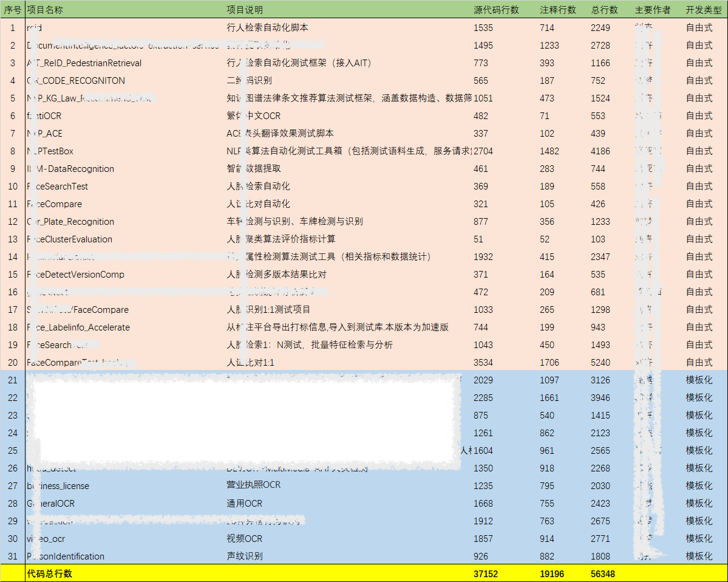Click Face_Labelinfo_Accelerate project cell
The image size is (728, 582).
(78, 328)
